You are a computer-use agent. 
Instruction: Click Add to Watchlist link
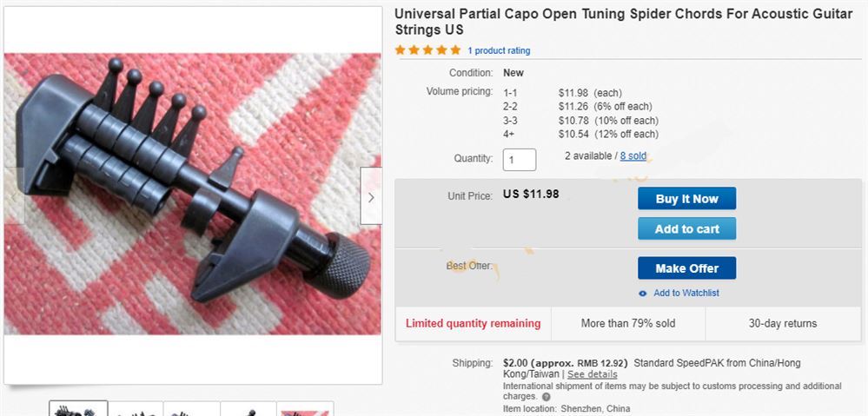coord(686,294)
